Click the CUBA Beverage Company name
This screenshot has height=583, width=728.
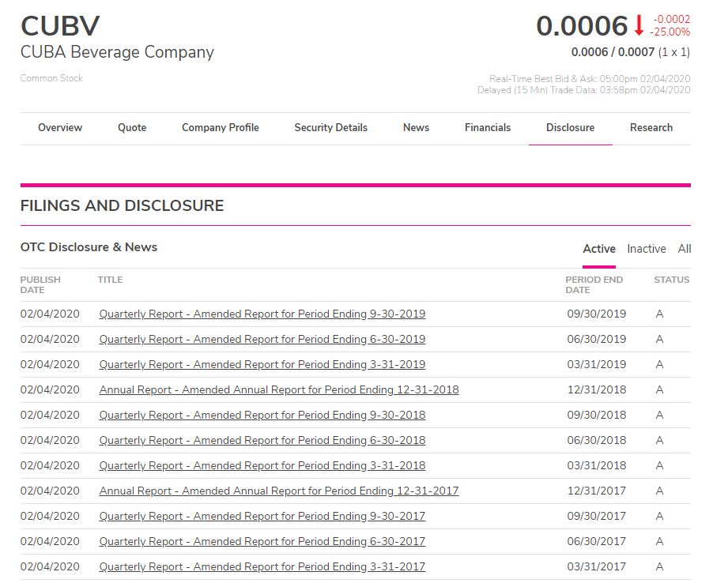[117, 52]
